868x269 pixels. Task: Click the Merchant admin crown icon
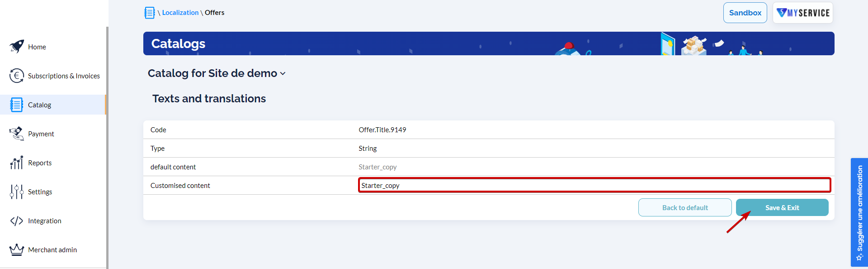(17, 250)
